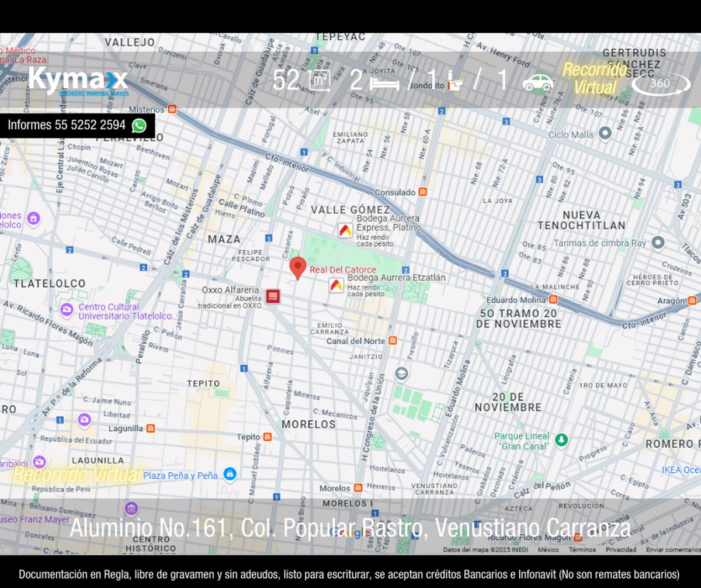Click the Recorrido Virtual text at top right
The image size is (701, 588).
point(595,79)
